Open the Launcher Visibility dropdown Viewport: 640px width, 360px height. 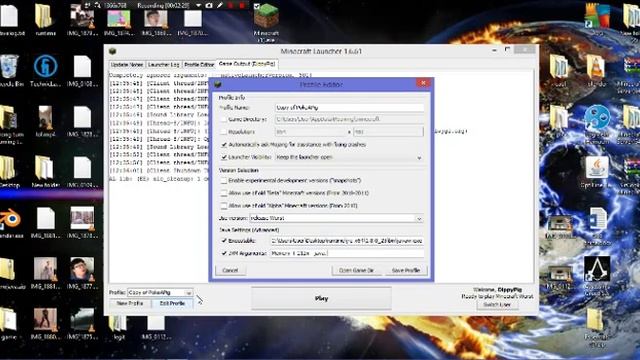pyautogui.click(x=419, y=158)
